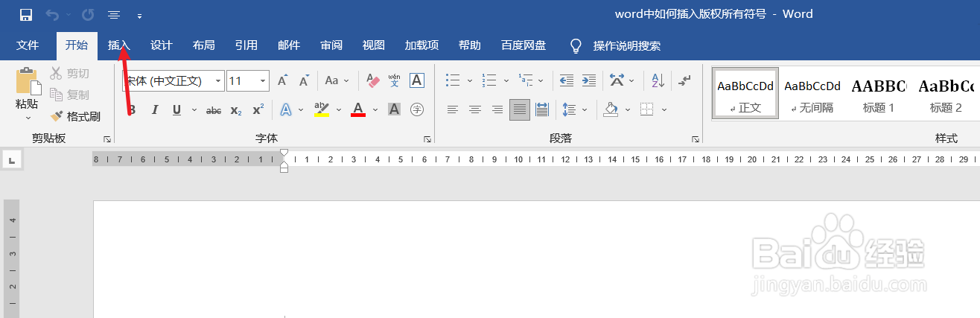Apply the red font color
Image resolution: width=980 pixels, height=318 pixels.
[358, 110]
